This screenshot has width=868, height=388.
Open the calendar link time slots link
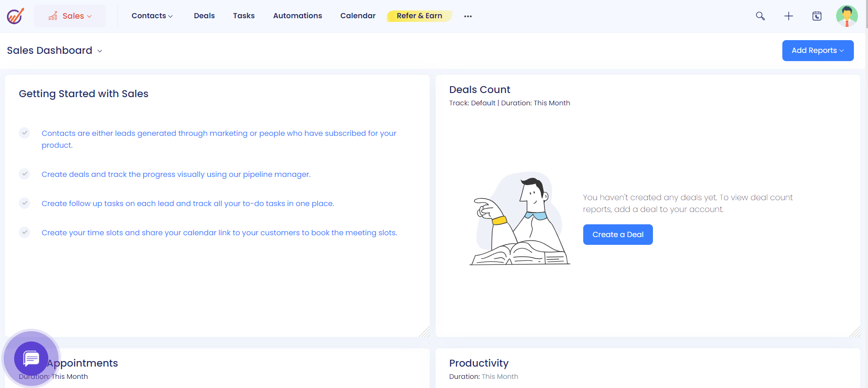click(219, 233)
